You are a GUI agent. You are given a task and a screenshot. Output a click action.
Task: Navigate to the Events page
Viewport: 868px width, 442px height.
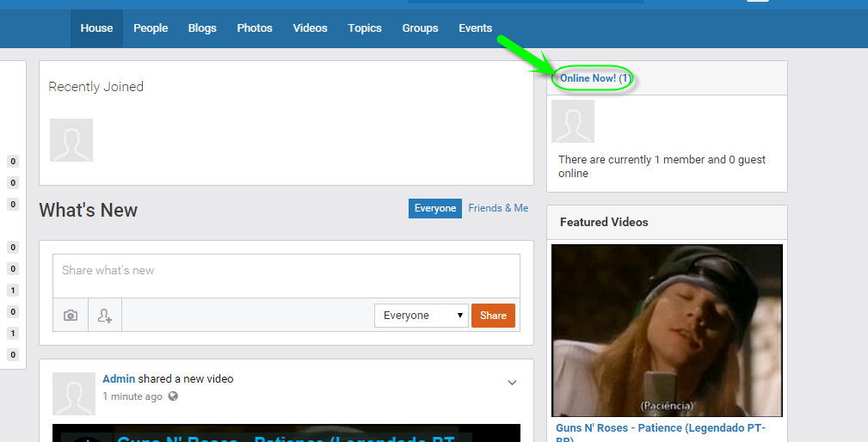(x=475, y=28)
